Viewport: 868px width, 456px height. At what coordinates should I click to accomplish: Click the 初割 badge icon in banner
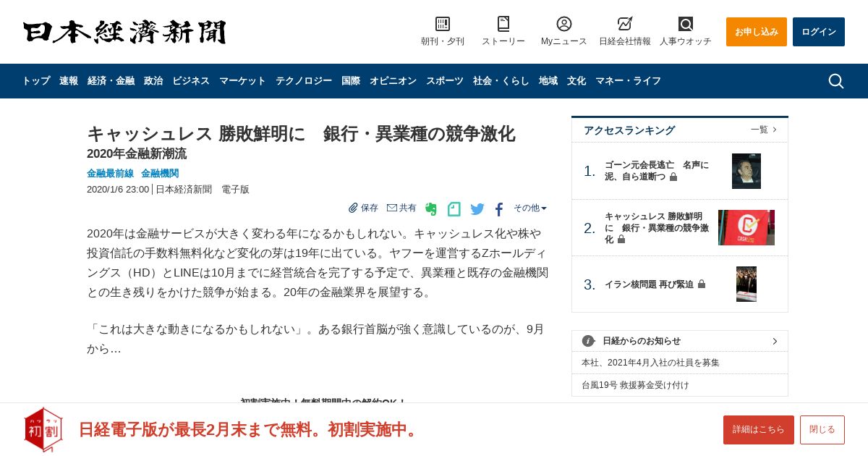pyautogui.click(x=43, y=429)
